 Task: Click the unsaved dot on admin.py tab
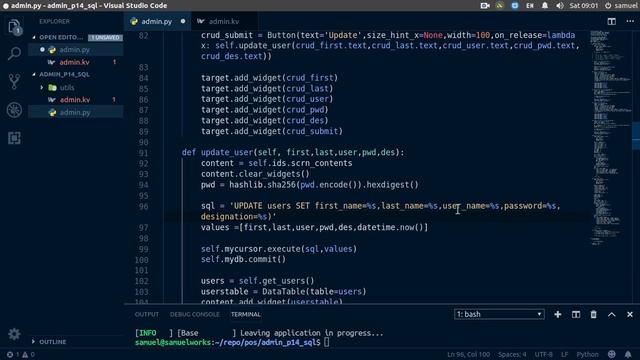click(183, 21)
